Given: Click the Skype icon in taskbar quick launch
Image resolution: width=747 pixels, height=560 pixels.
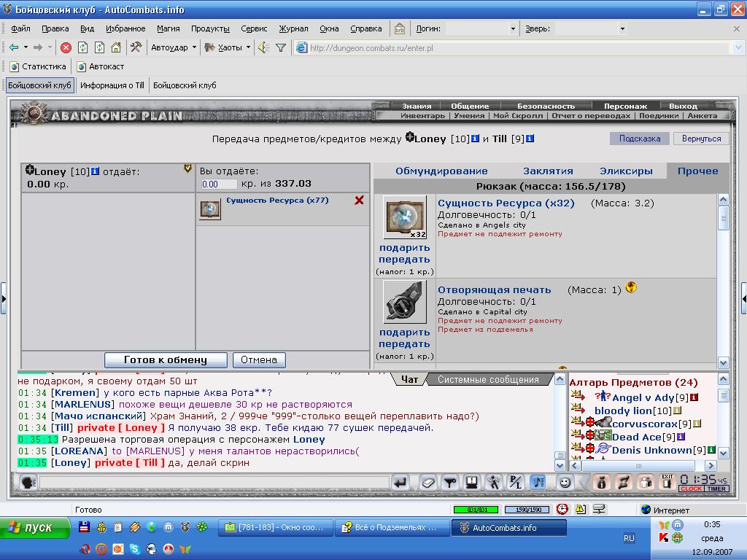Looking at the screenshot, I should [x=135, y=549].
